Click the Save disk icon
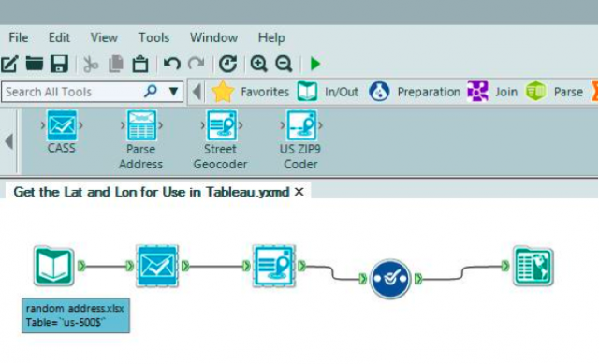Image resolution: width=599 pixels, height=364 pixels. click(60, 64)
